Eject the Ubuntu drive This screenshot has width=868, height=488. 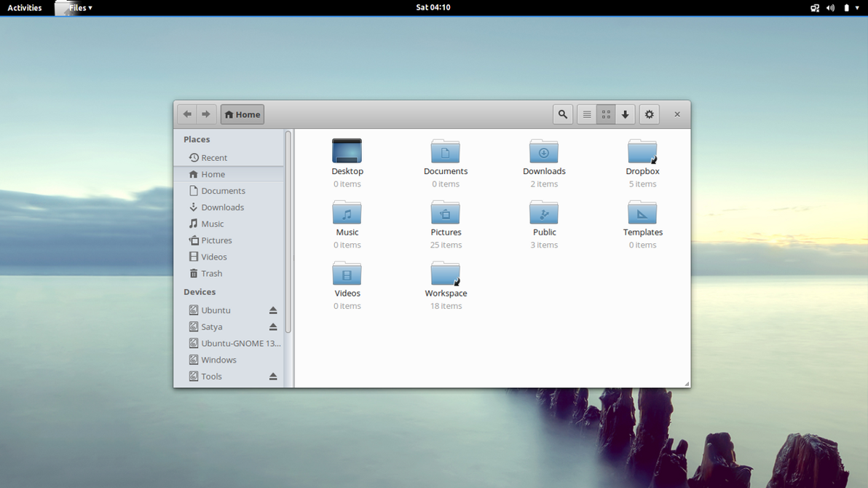273,310
